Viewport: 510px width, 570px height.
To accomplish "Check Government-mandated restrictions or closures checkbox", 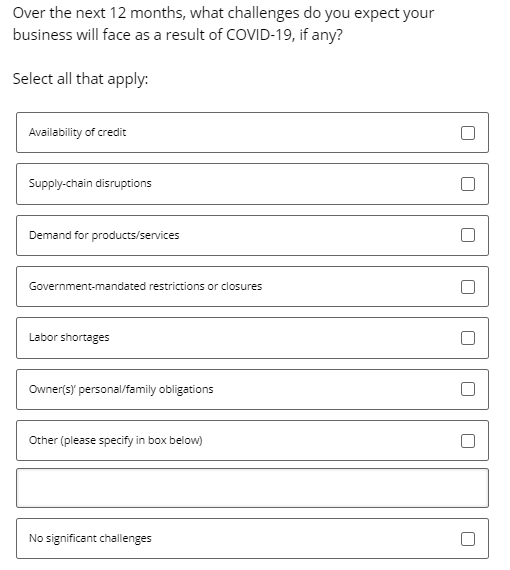I will click(x=467, y=287).
